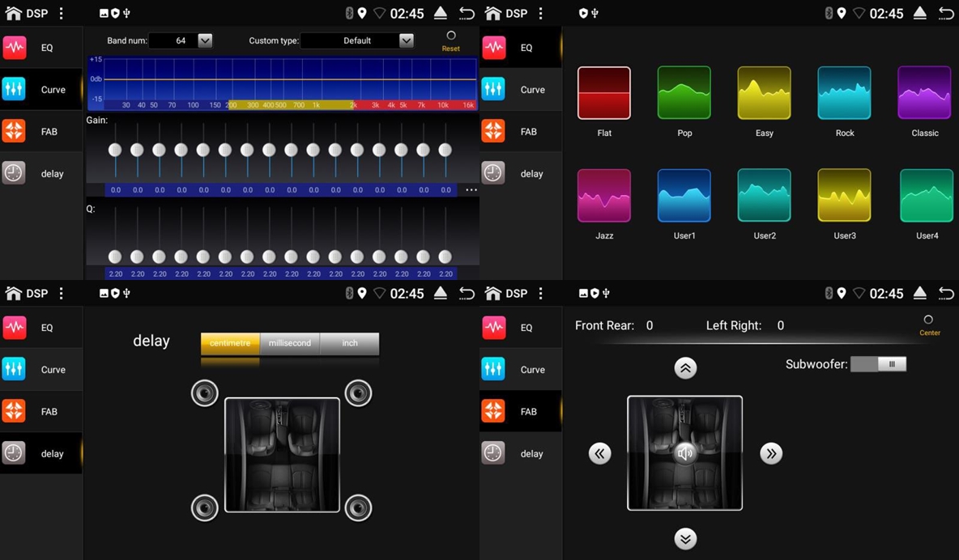
Task: Select the Classic preset tile
Action: click(x=924, y=93)
